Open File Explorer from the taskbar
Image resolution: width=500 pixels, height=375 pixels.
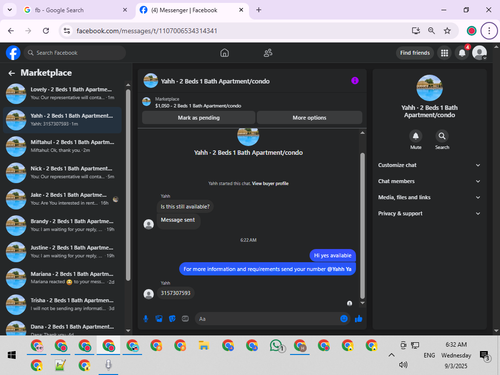(x=204, y=346)
